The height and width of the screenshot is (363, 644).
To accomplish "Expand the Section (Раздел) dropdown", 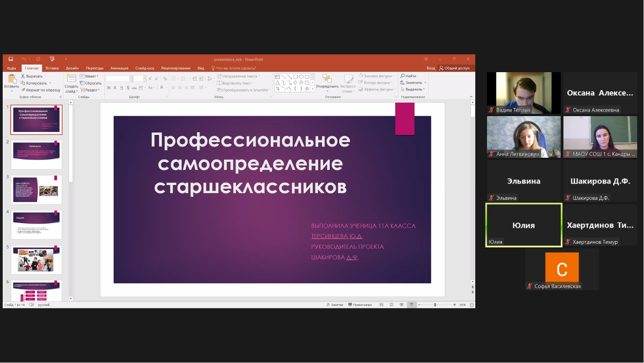I will coord(90,90).
